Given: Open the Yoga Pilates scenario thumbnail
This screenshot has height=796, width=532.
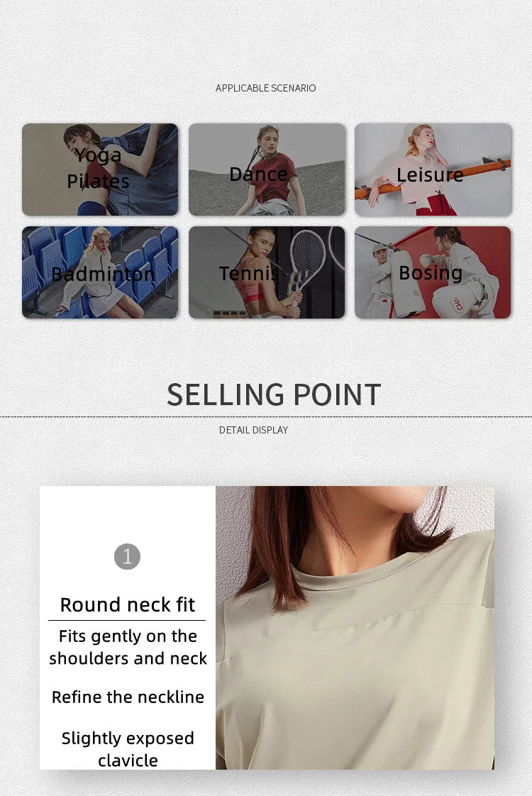Looking at the screenshot, I should click(x=100, y=170).
